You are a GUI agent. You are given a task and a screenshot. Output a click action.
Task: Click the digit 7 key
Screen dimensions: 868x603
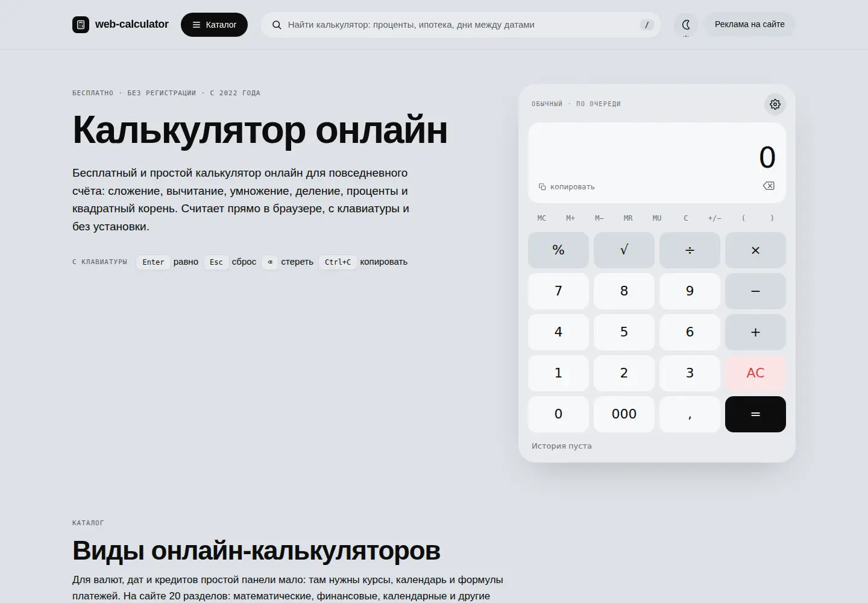(558, 291)
